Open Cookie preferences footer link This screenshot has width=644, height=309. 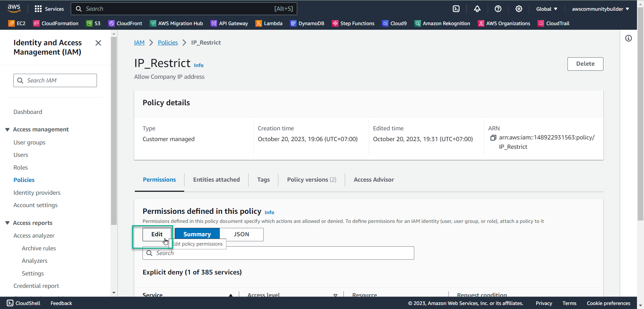[608, 303]
